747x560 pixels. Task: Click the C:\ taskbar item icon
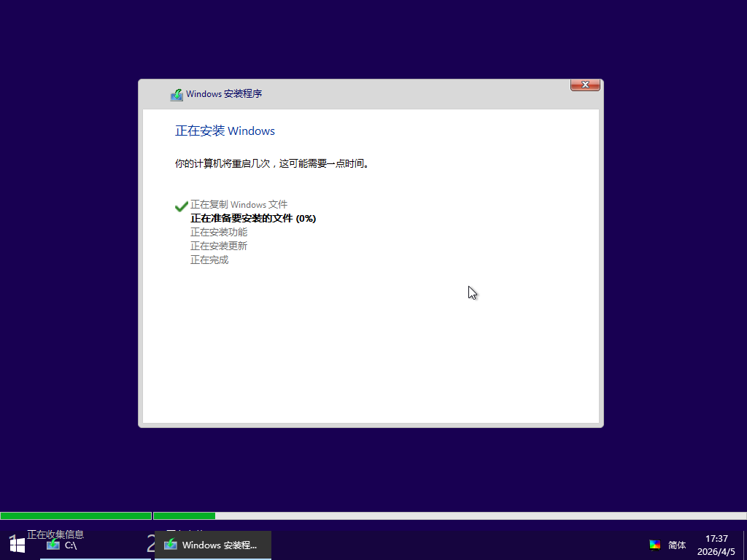click(53, 545)
